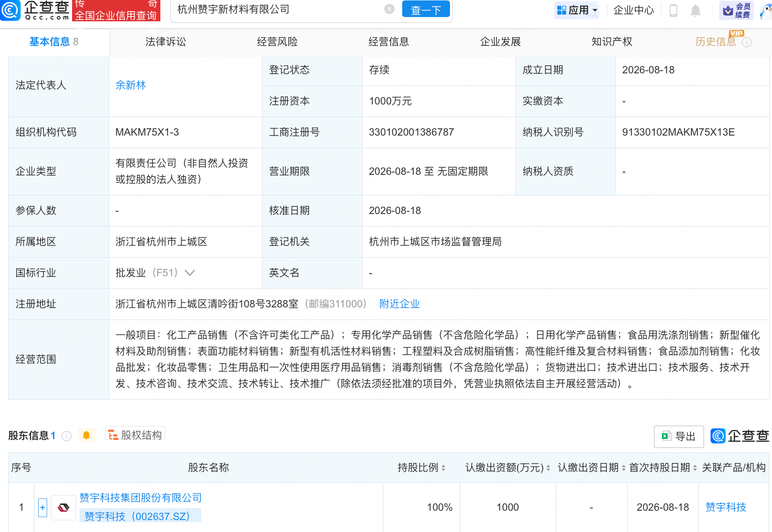Click the info icon beside 历史信息
The width and height of the screenshot is (772, 532).
coord(747,42)
